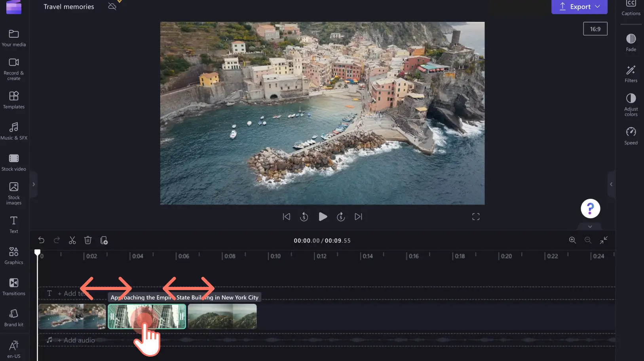Open the help question mark button
The width and height of the screenshot is (644, 361).
point(590,208)
